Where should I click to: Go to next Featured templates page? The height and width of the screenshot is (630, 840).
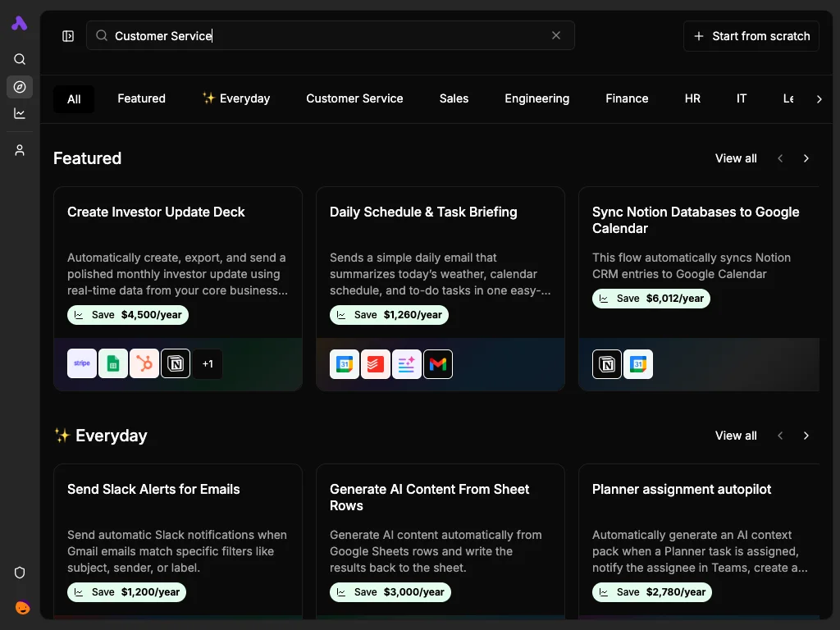point(806,158)
